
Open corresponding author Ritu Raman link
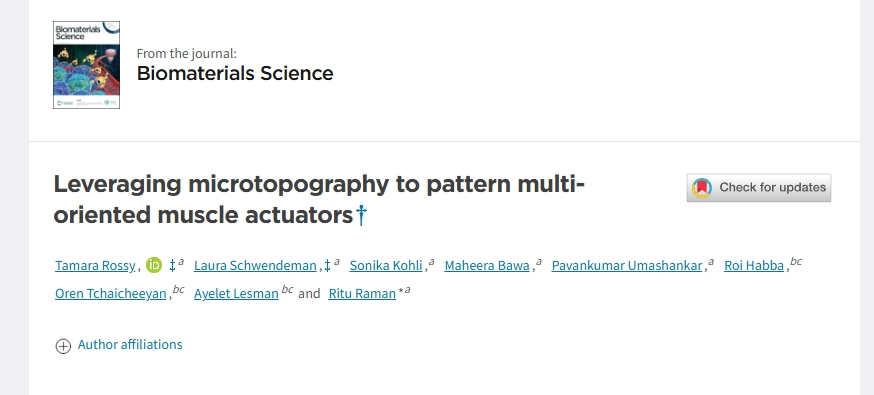coord(362,294)
